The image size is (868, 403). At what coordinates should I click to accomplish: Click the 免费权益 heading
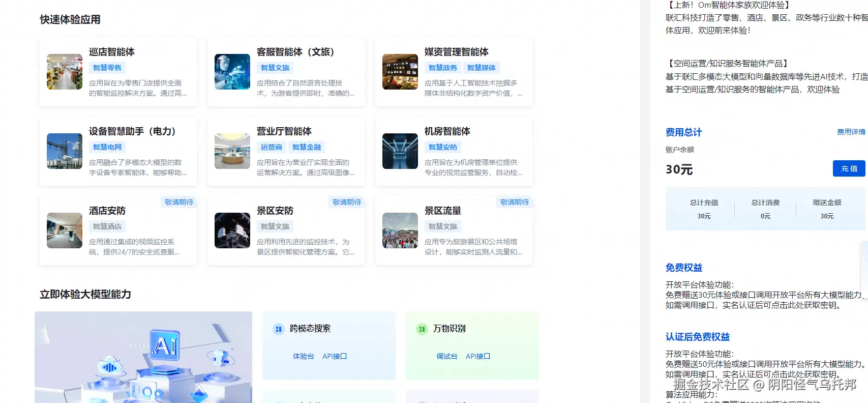(684, 268)
